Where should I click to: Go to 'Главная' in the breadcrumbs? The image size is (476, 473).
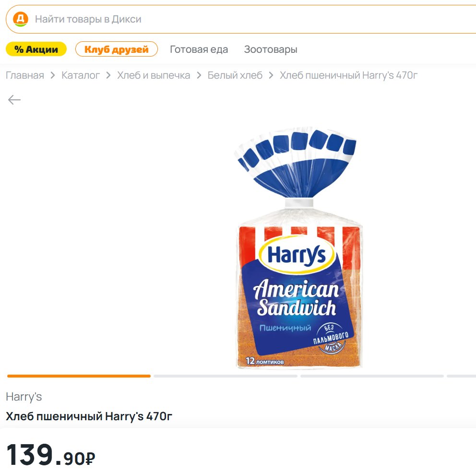pyautogui.click(x=25, y=75)
